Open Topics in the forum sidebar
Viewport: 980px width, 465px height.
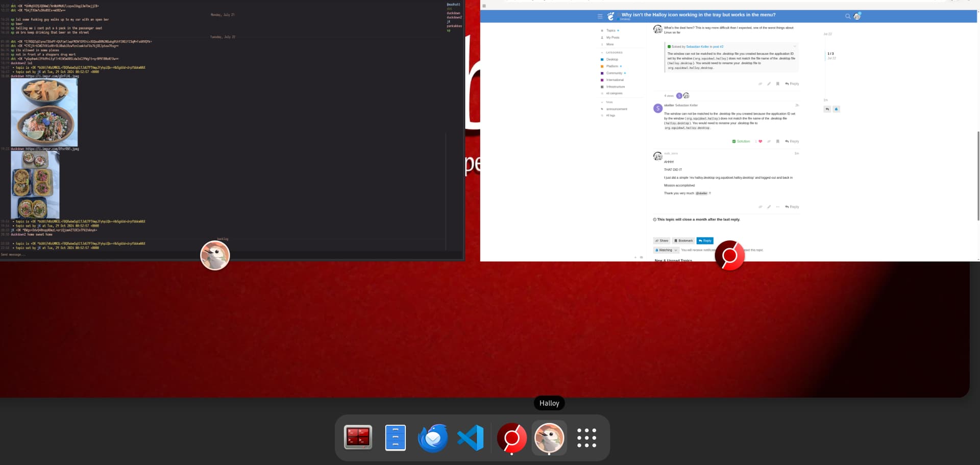point(610,31)
